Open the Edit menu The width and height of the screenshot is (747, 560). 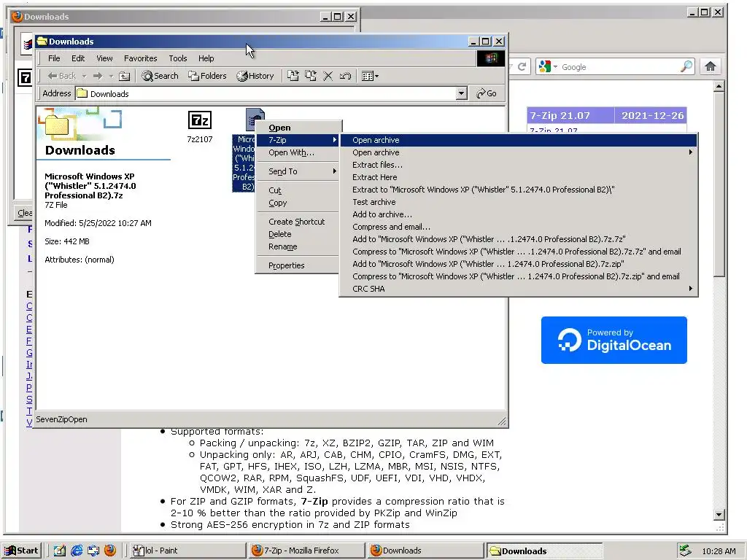tap(78, 58)
